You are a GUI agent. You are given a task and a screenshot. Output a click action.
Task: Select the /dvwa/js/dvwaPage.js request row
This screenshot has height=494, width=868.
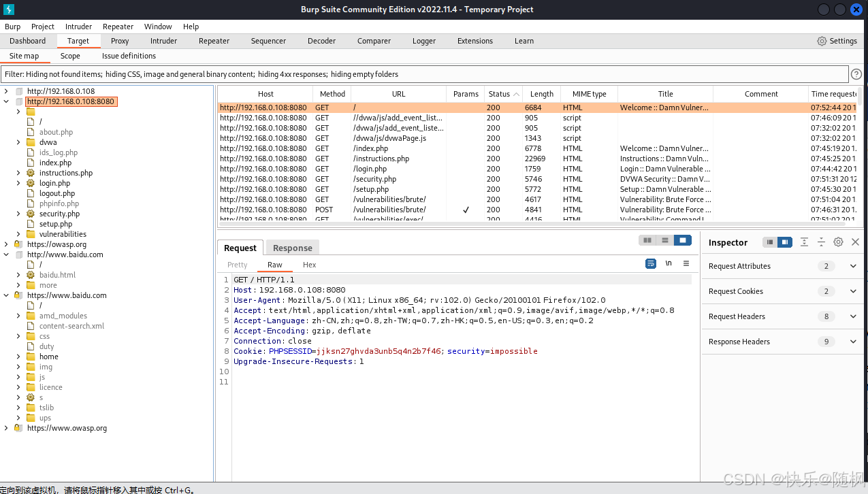tap(539, 138)
